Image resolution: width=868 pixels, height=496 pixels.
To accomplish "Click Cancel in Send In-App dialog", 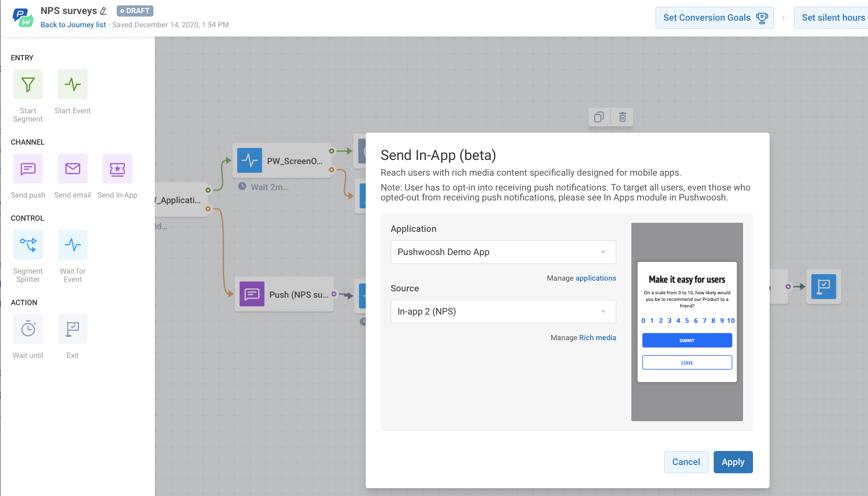I will click(686, 462).
